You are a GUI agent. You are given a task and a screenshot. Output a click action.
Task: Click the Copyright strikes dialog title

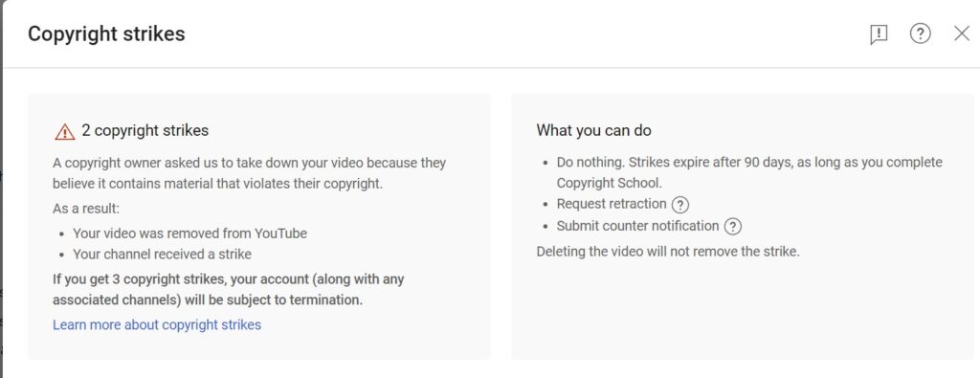click(x=106, y=33)
